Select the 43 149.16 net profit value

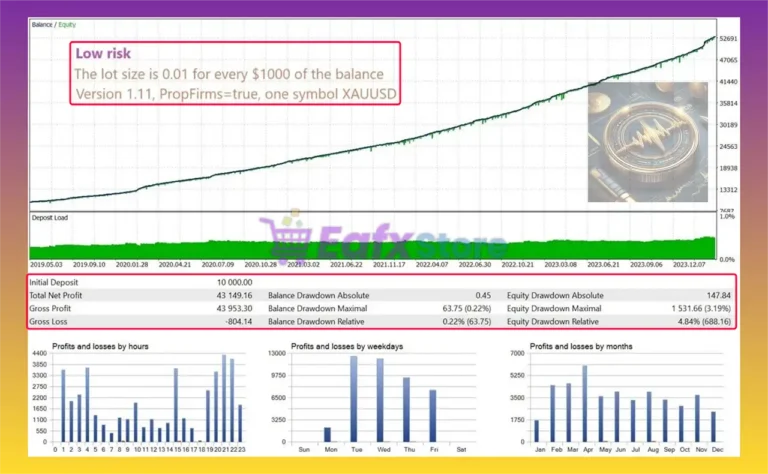(235, 295)
